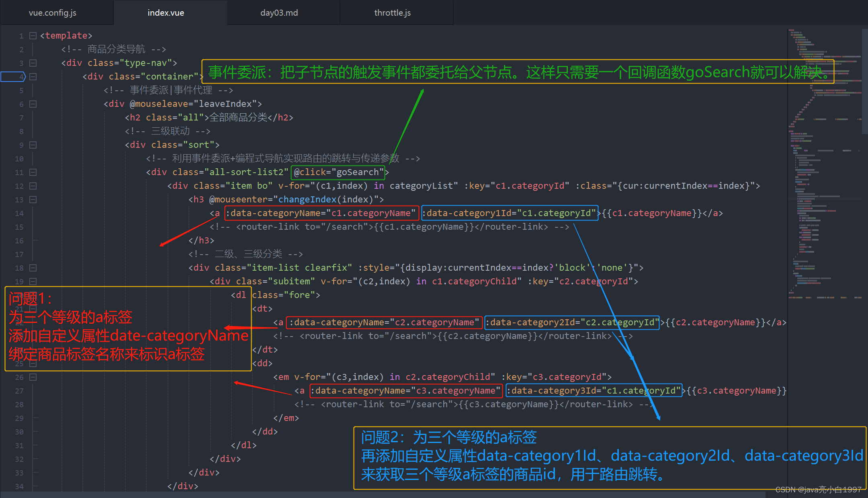The width and height of the screenshot is (868, 498).
Task: Click the :style display binding on line 18
Action: point(498,268)
